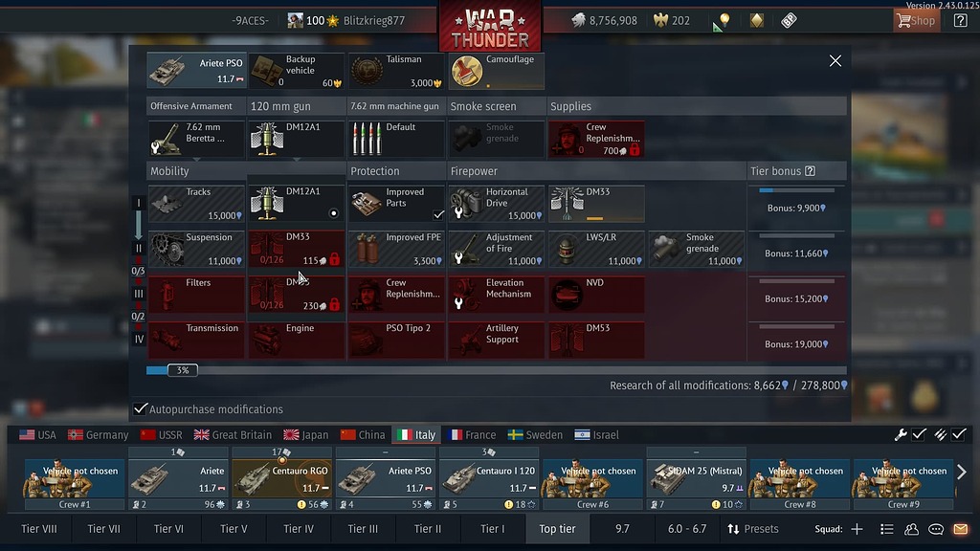Open the 6.0 - 6.7 battle rating selector
The height and width of the screenshot is (551, 980).
point(685,528)
